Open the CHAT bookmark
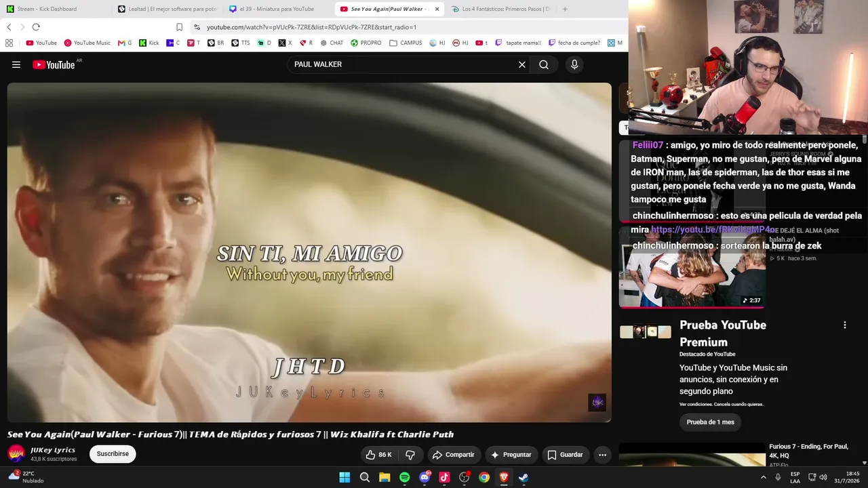This screenshot has height=488, width=868. click(x=332, y=43)
